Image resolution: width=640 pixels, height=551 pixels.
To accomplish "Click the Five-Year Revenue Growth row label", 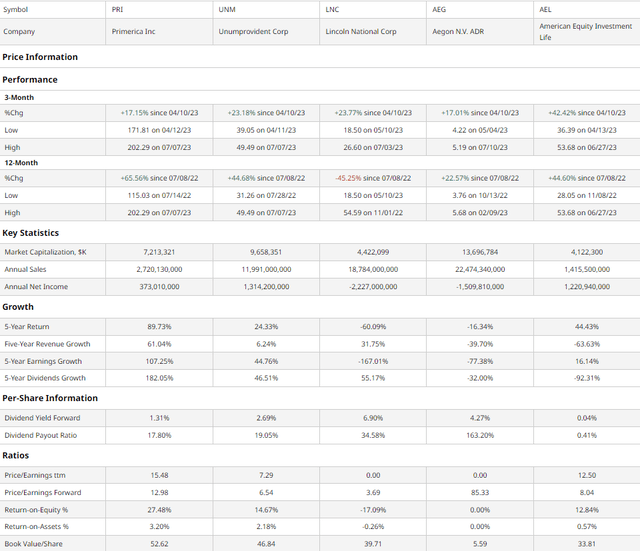I will tap(47, 344).
